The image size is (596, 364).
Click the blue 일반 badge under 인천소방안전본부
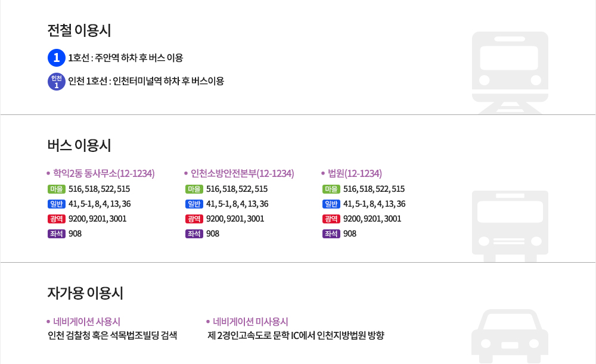coord(194,204)
